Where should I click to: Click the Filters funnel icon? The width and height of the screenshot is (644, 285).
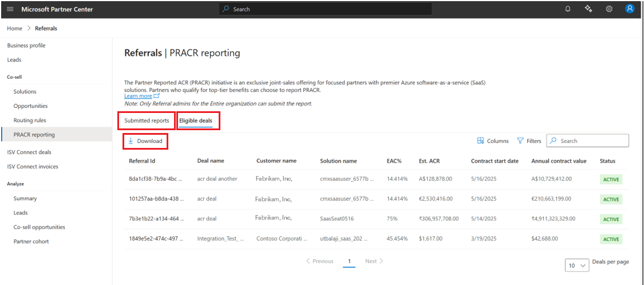[520, 141]
